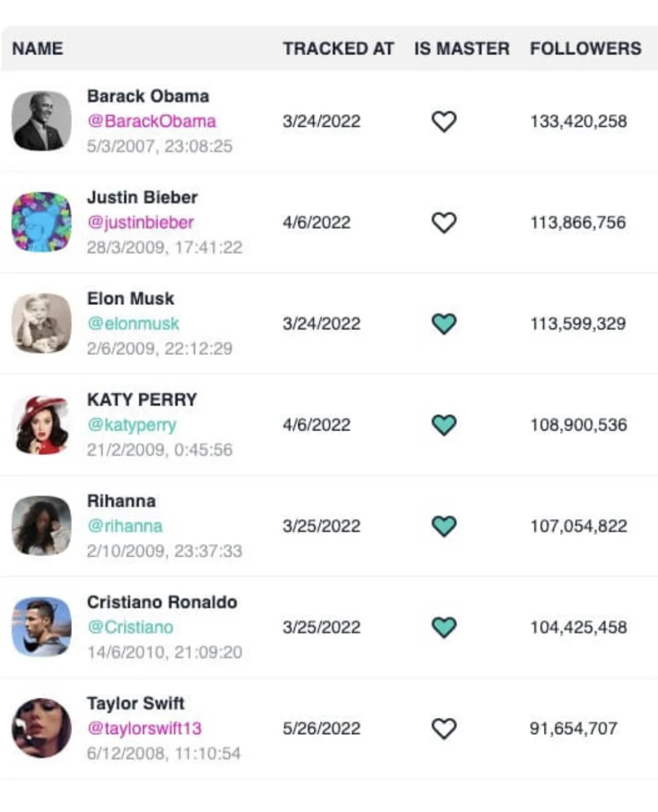Click the @taylorswift13 handle link
The width and height of the screenshot is (658, 812).
click(x=145, y=729)
